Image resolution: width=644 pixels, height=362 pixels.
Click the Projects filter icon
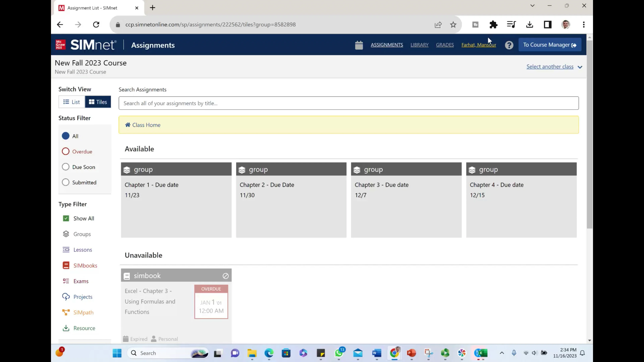pyautogui.click(x=66, y=297)
